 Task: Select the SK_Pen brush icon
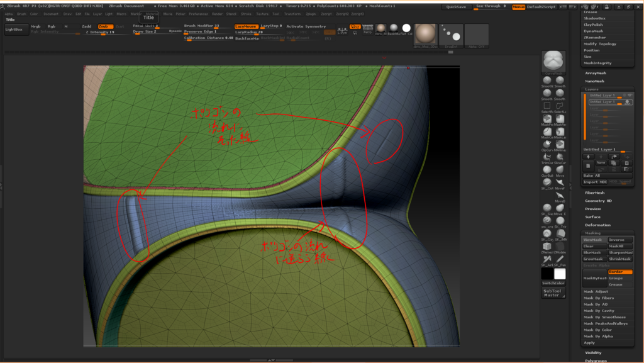coord(560,259)
